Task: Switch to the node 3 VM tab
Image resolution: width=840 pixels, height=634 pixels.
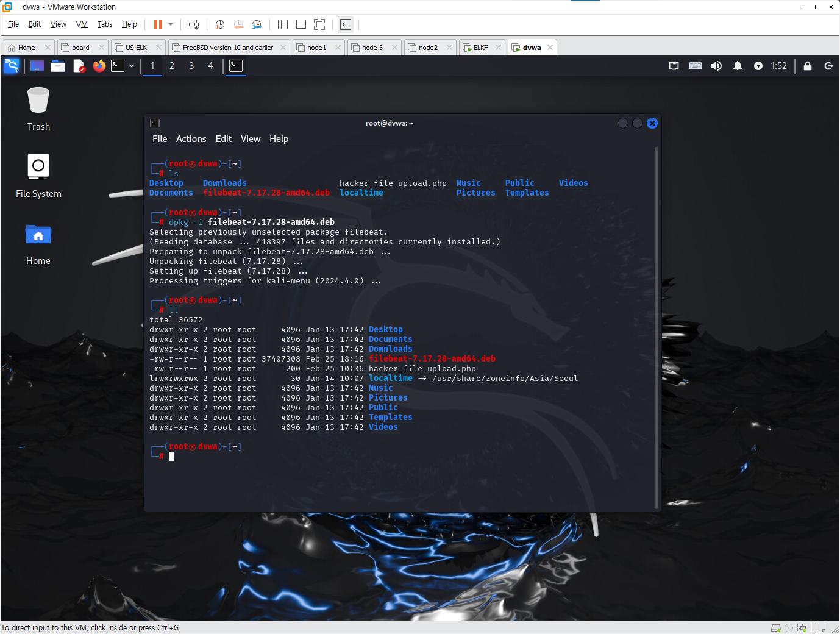Action: coord(372,48)
